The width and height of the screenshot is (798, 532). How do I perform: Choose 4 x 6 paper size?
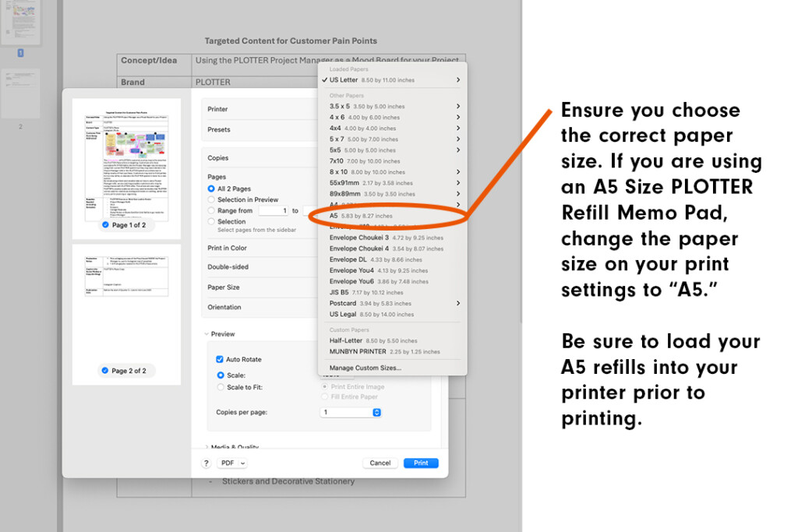pos(392,118)
